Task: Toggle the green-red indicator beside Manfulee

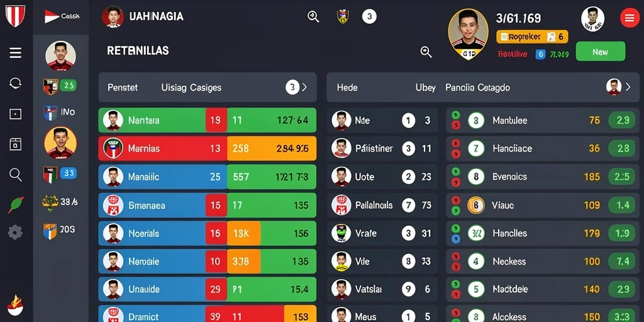Action: coord(455,120)
